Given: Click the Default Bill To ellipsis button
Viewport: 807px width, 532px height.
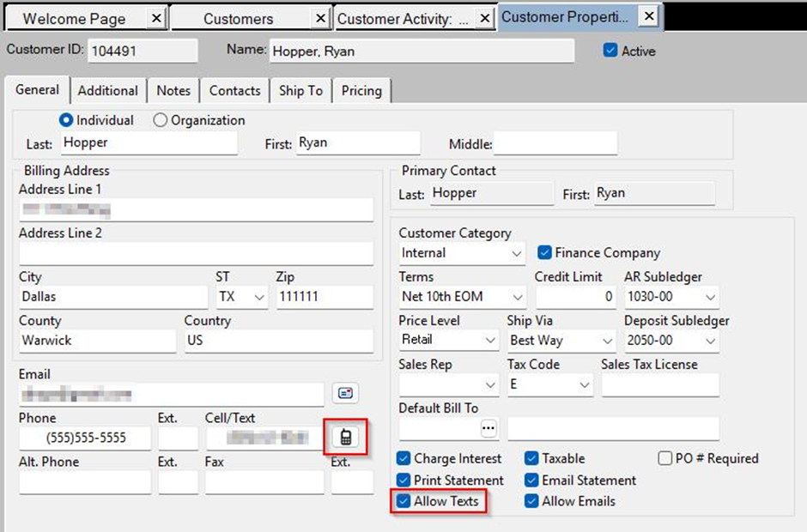Looking at the screenshot, I should (488, 427).
